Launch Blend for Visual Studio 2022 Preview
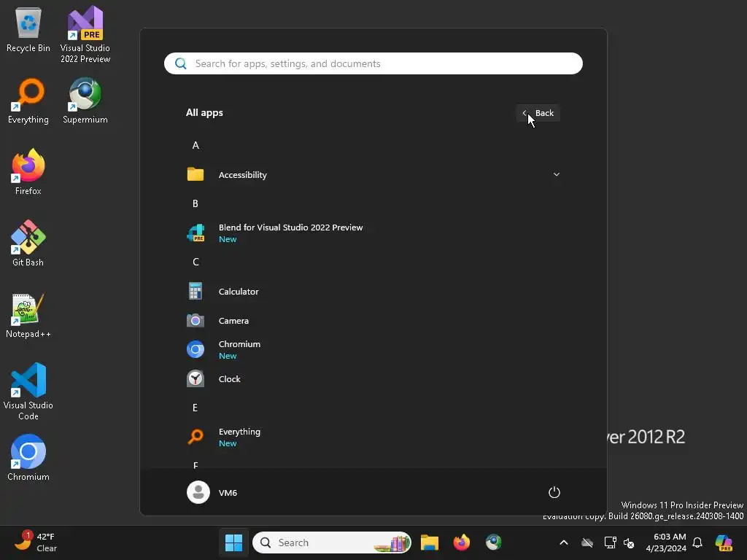The image size is (747, 560). point(373,233)
